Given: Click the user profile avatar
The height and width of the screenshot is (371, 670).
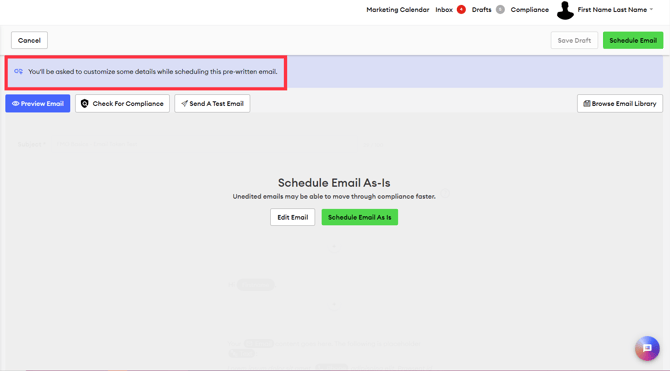Looking at the screenshot, I should [565, 10].
